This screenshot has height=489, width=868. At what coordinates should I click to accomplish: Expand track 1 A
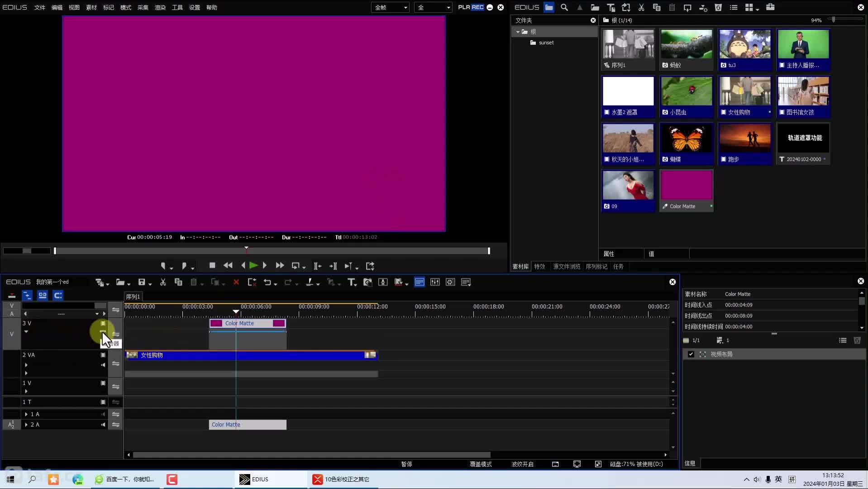point(26,414)
